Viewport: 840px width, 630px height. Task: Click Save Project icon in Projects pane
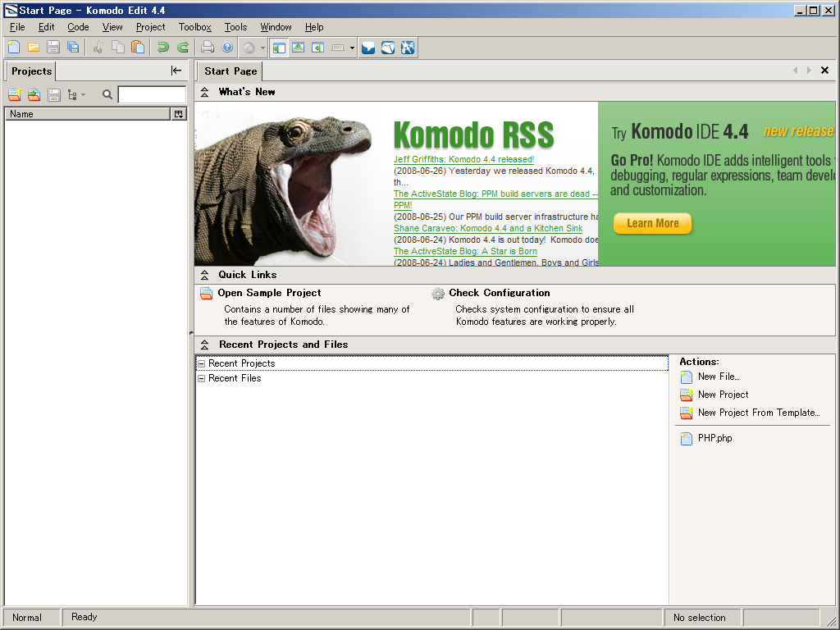(x=53, y=95)
